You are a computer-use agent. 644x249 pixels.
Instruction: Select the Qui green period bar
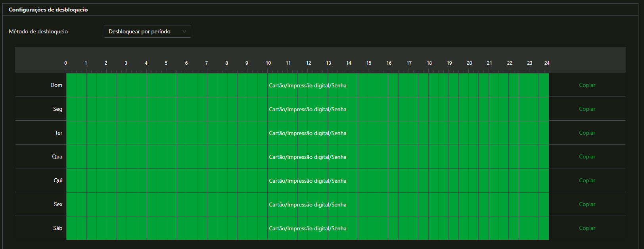pyautogui.click(x=307, y=181)
